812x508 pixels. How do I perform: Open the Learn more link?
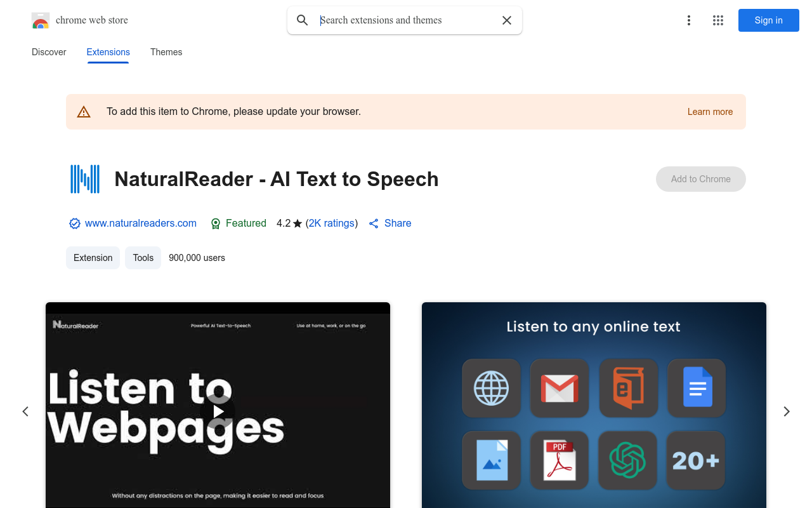(x=710, y=112)
